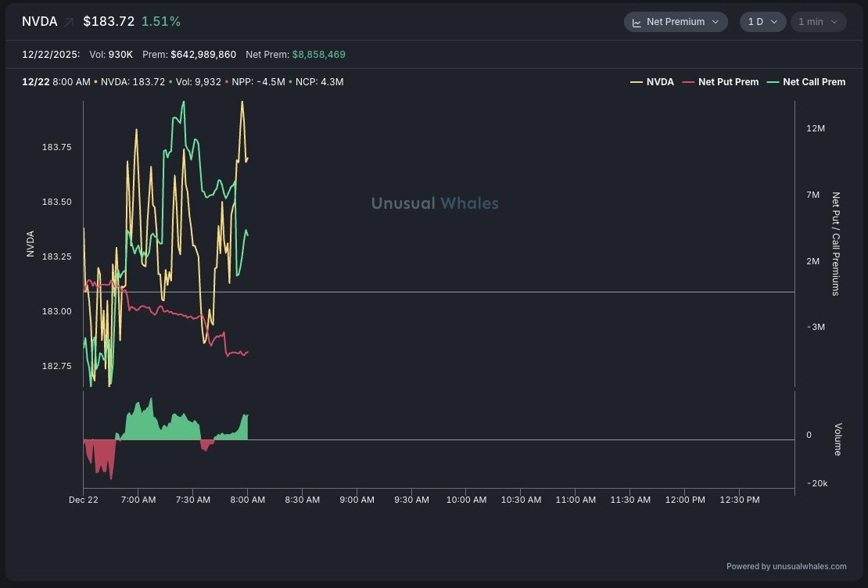Click the green Net Prem value $8,858,469
The width and height of the screenshot is (868, 588).
coord(318,55)
